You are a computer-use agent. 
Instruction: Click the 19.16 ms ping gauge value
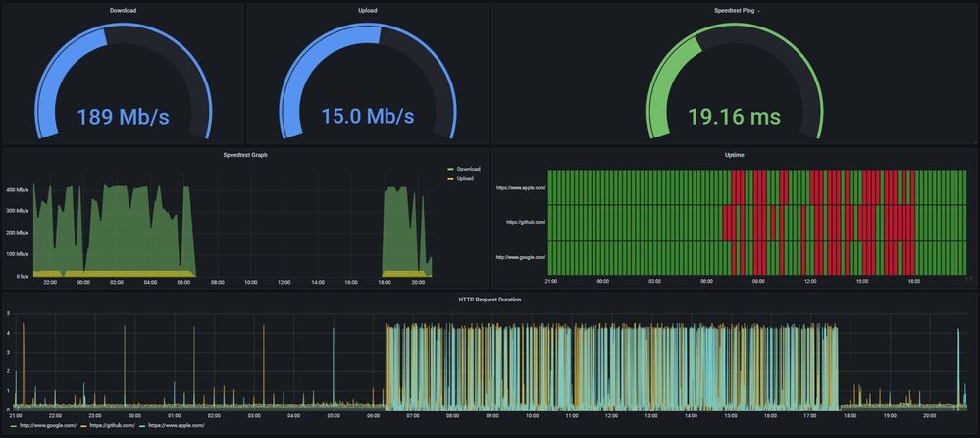[x=735, y=117]
